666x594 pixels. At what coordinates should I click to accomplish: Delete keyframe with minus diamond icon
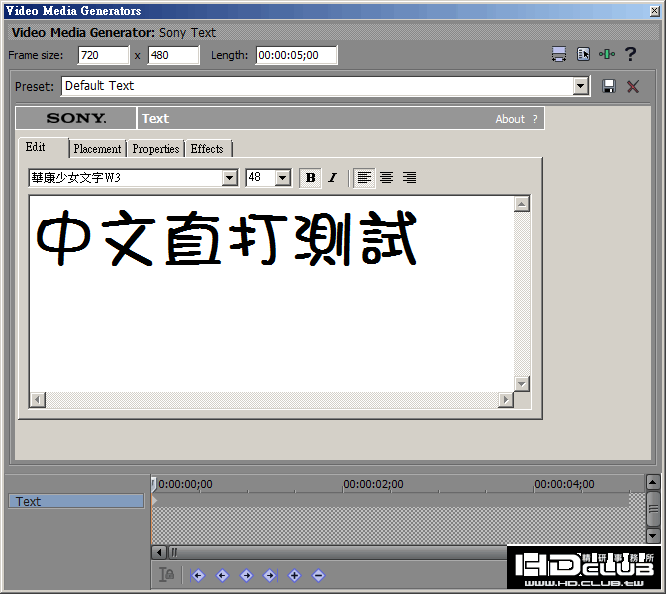318,576
